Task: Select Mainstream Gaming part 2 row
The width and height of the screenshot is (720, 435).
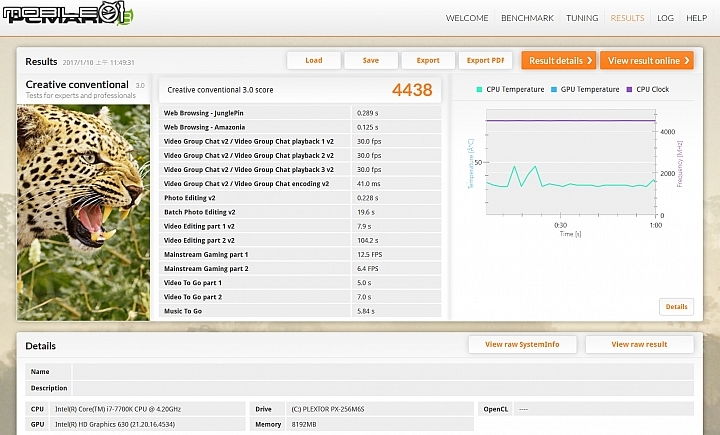Action: 300,269
